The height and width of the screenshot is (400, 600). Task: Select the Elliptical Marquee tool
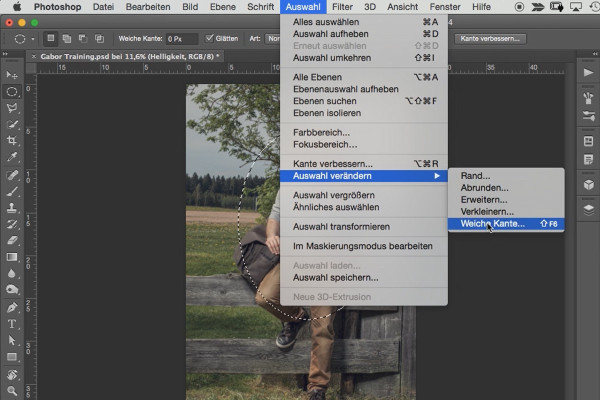(x=12, y=91)
